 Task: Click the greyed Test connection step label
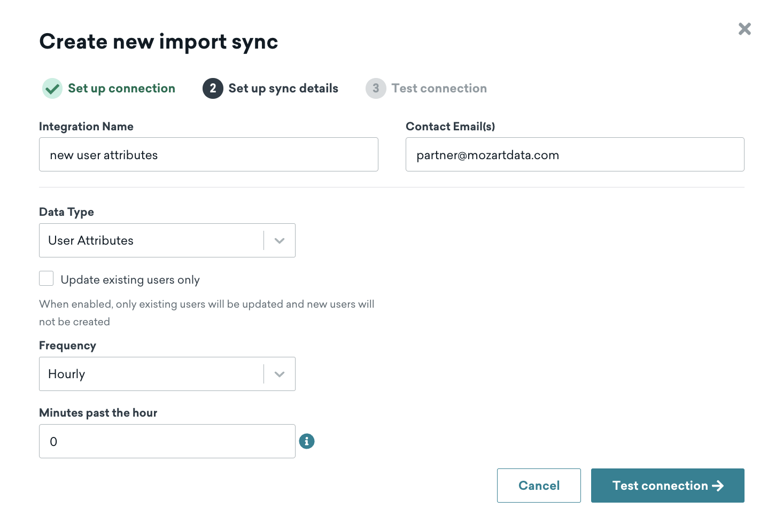[x=439, y=89]
